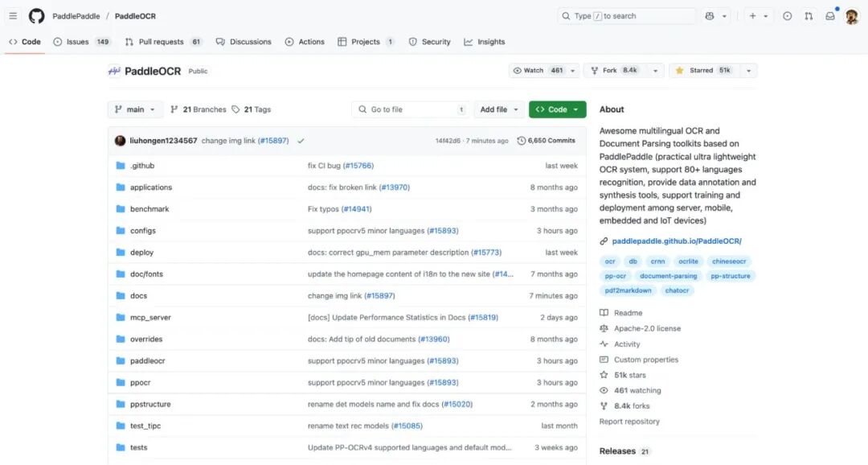The image size is (868, 465).
Task: Open the Releases 21 heading link
Action: pyautogui.click(x=624, y=451)
